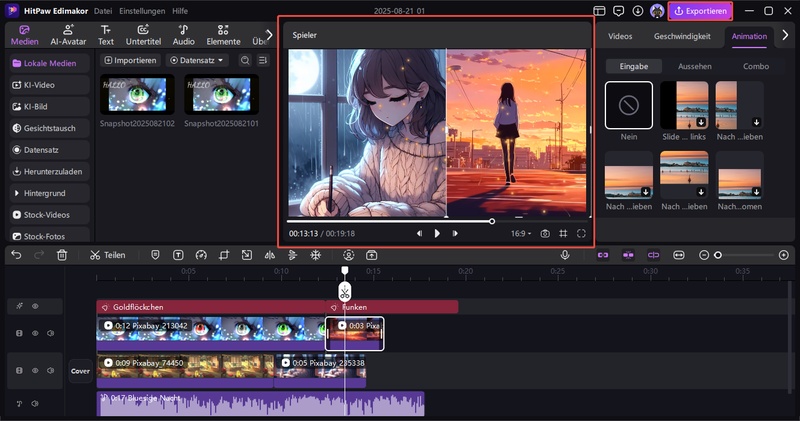800x421 pixels.
Task: Step to previous frame in player
Action: pyautogui.click(x=419, y=233)
